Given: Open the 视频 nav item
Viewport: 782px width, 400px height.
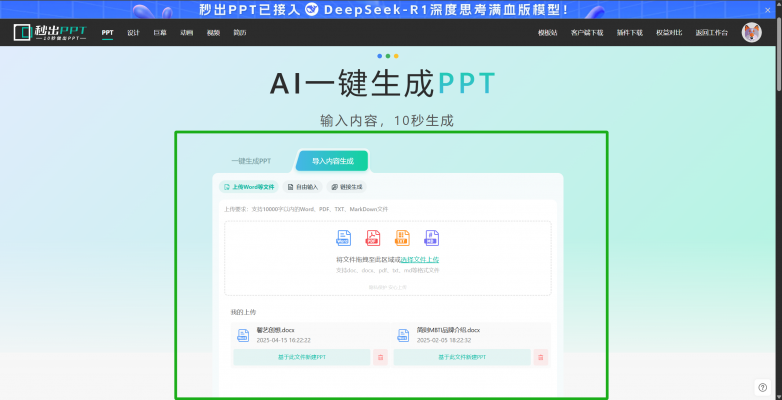Looking at the screenshot, I should pos(213,33).
